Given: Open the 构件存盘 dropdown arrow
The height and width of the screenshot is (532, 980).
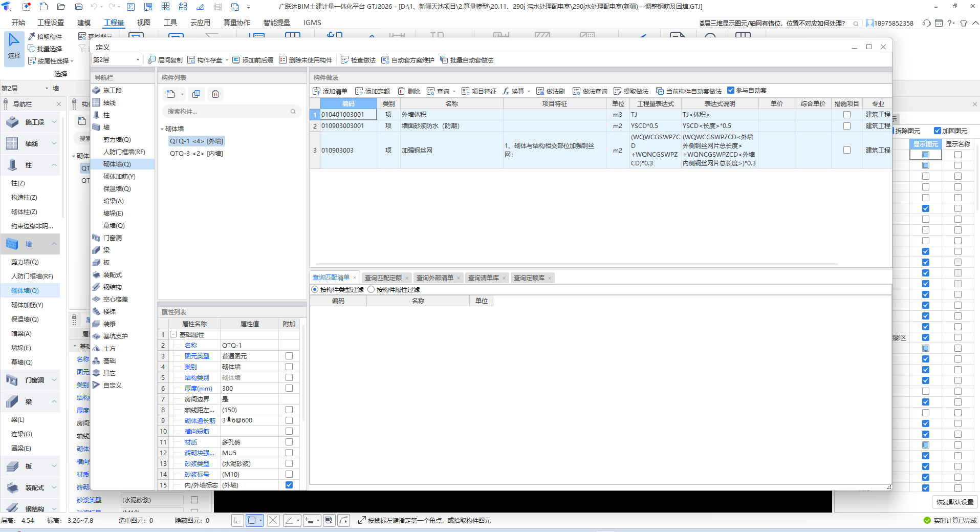Looking at the screenshot, I should [227, 60].
